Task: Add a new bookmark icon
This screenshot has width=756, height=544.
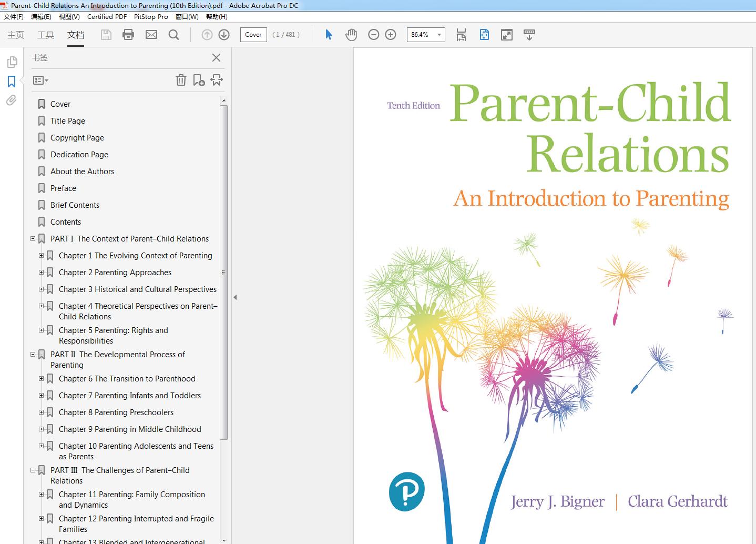Action: pos(199,80)
